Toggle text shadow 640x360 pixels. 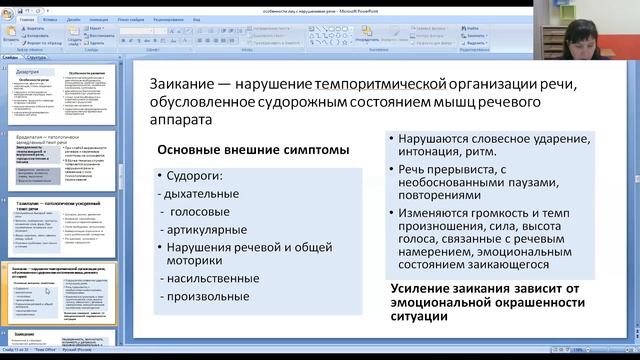(x=155, y=41)
